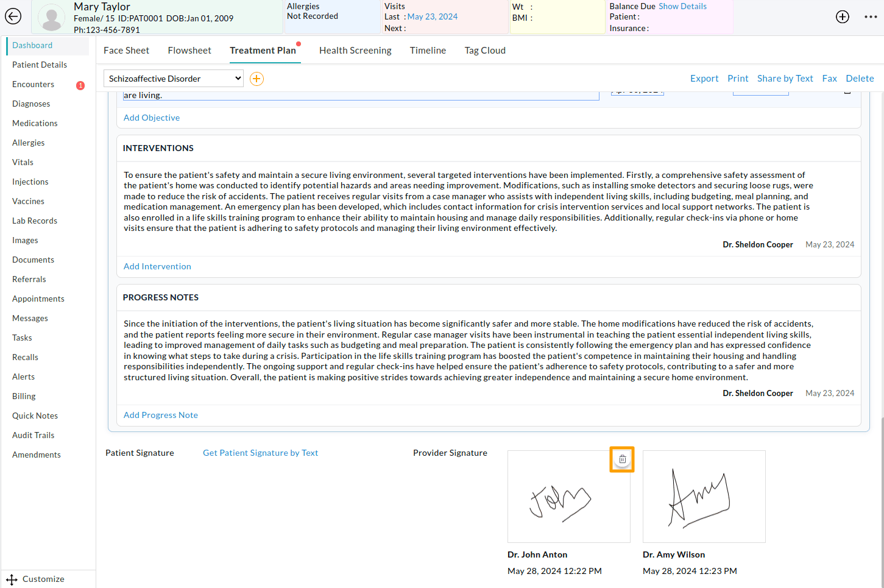
Task: Click Share by Text
Action: click(x=785, y=79)
